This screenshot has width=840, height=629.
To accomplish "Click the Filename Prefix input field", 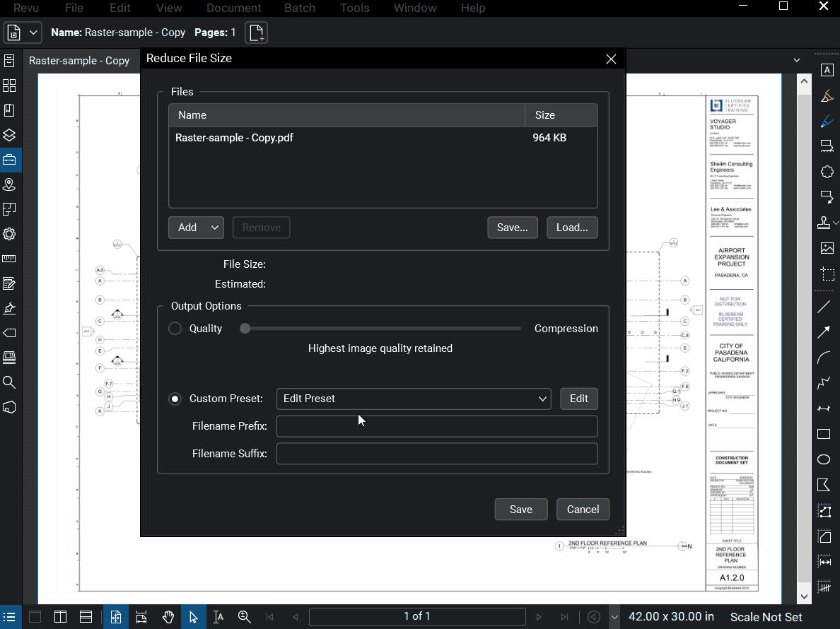I will pos(436,425).
